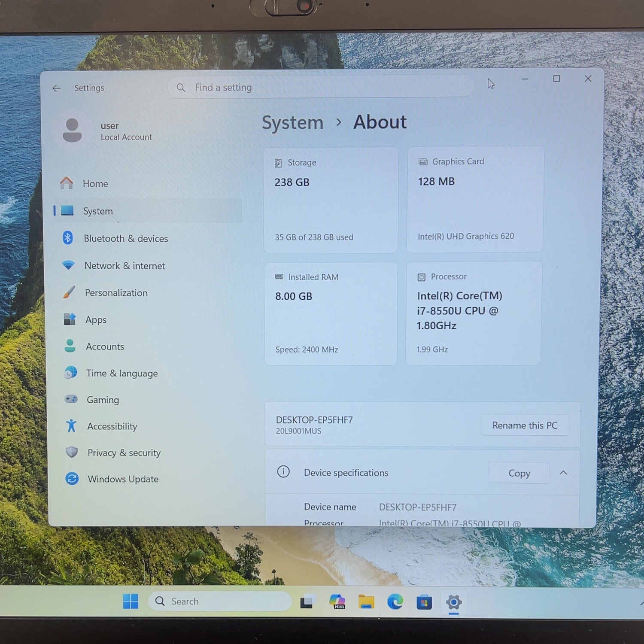Open File Explorer from the taskbar
The width and height of the screenshot is (644, 644).
[366, 602]
